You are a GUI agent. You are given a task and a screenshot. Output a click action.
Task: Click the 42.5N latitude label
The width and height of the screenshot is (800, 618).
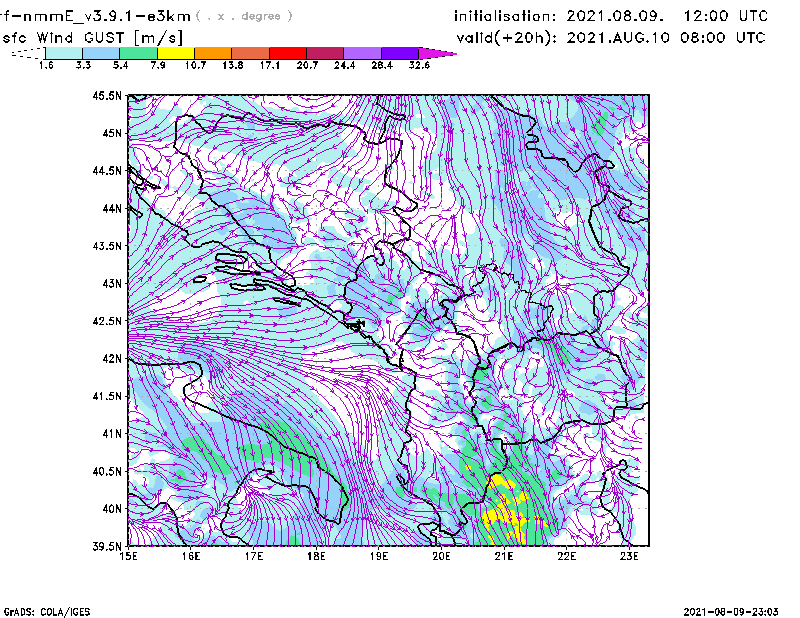(x=107, y=321)
